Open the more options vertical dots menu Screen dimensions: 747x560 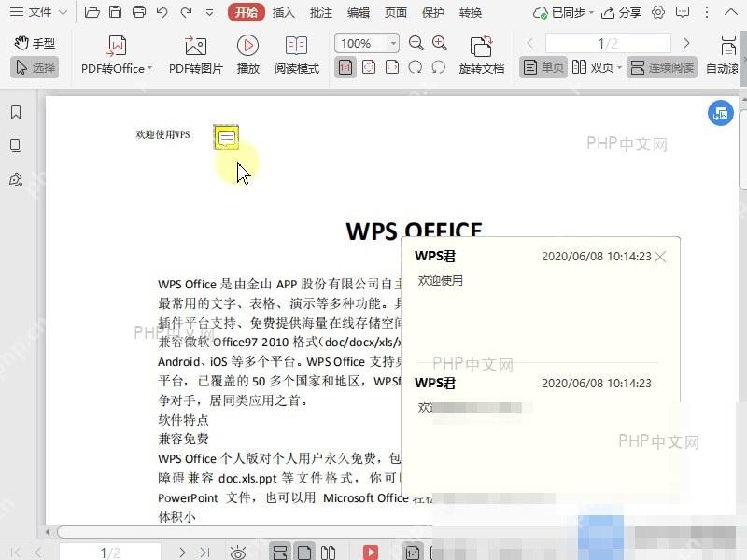coord(707,12)
